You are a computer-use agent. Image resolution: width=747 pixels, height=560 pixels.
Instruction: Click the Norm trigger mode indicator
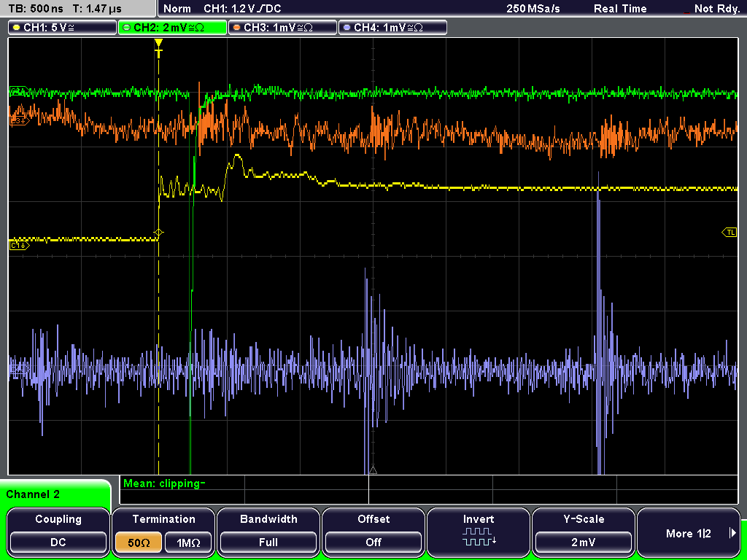pos(177,9)
